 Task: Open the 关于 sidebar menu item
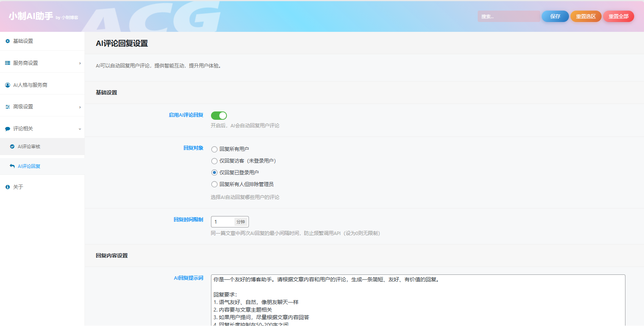tap(42, 187)
